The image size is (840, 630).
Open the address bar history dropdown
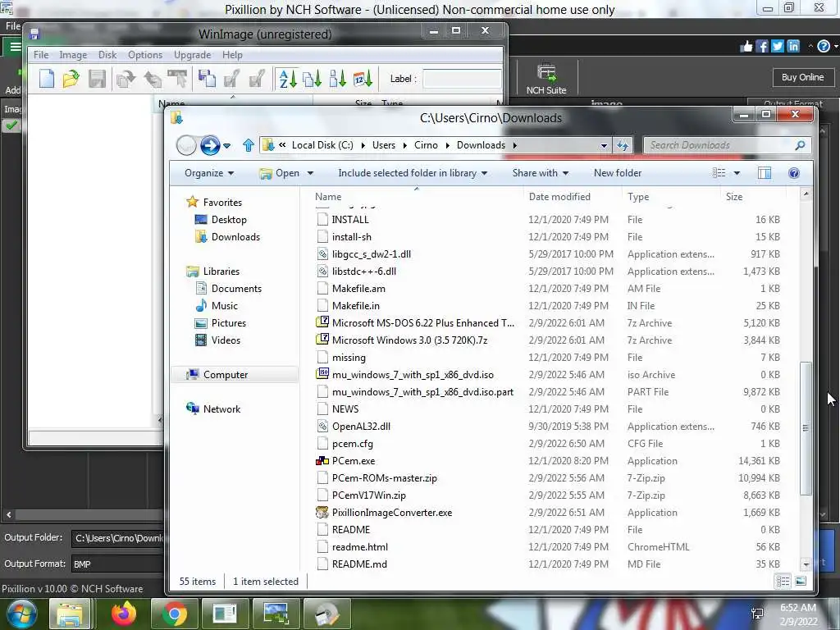604,145
